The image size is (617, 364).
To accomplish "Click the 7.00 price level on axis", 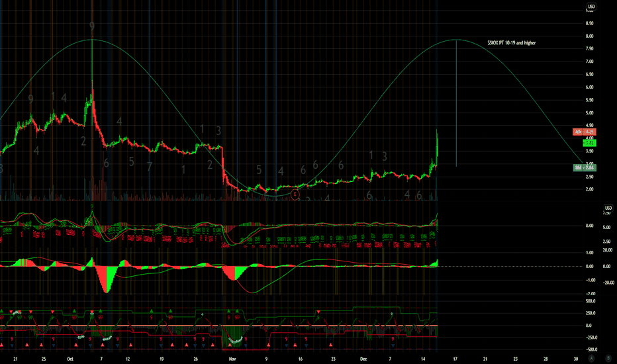I will coord(589,62).
